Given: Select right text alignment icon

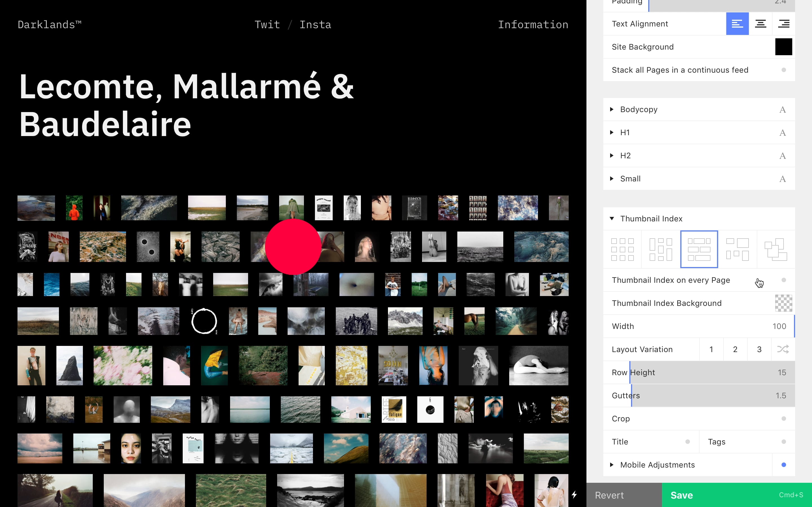Looking at the screenshot, I should [x=784, y=24].
